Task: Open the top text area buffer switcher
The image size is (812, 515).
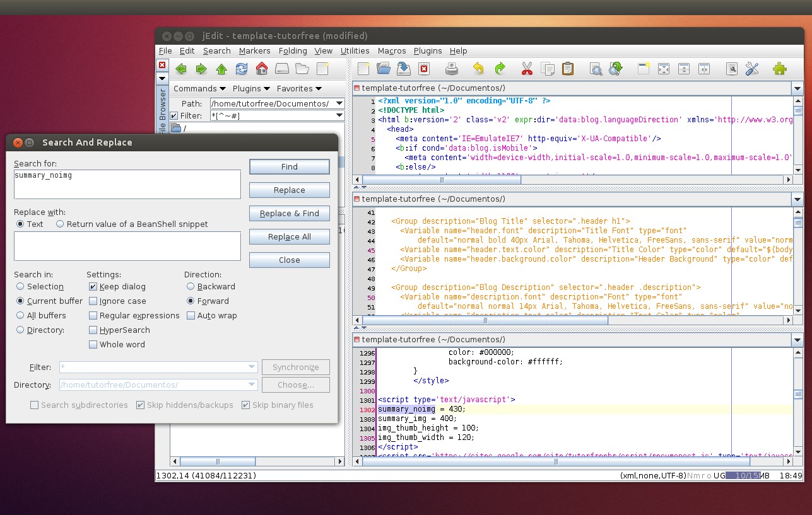Action: 797,89
